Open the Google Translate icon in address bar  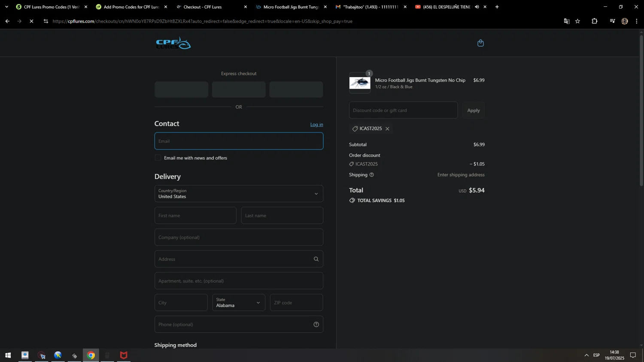coord(567,21)
